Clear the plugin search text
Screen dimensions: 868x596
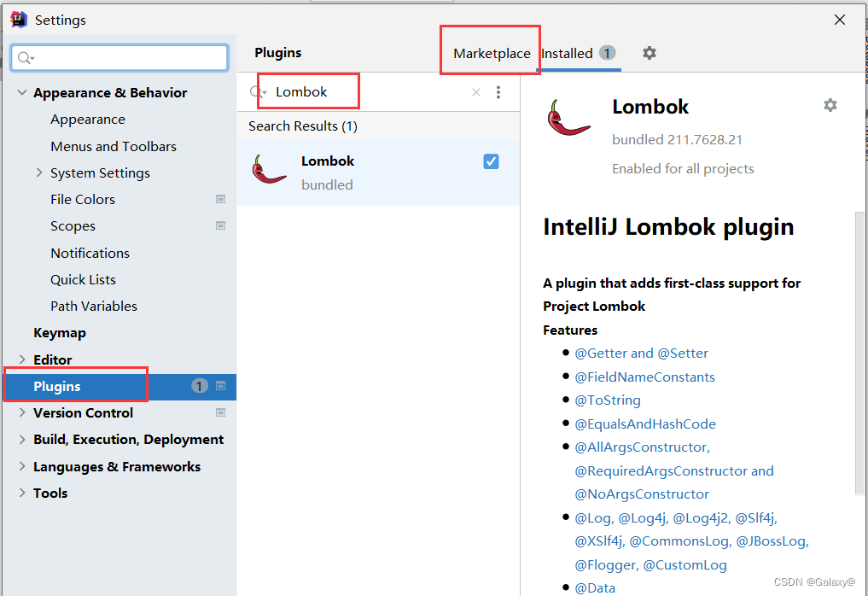(476, 92)
